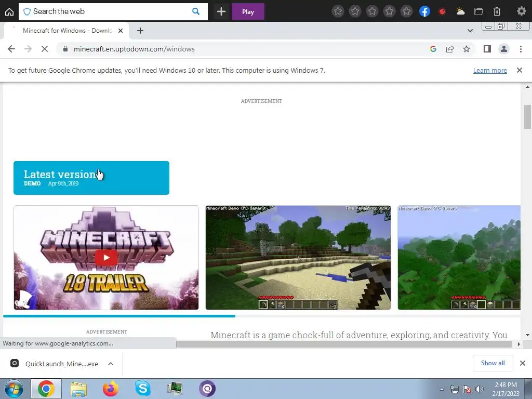Viewport: 532px width, 399px height.
Task: Click the page scroll down arrow
Action: click(x=527, y=335)
